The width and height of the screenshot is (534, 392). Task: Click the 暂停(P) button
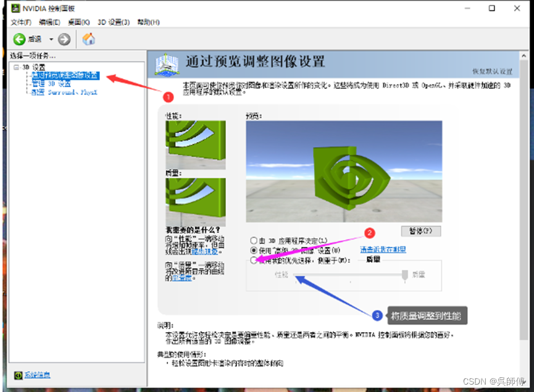[x=421, y=231]
